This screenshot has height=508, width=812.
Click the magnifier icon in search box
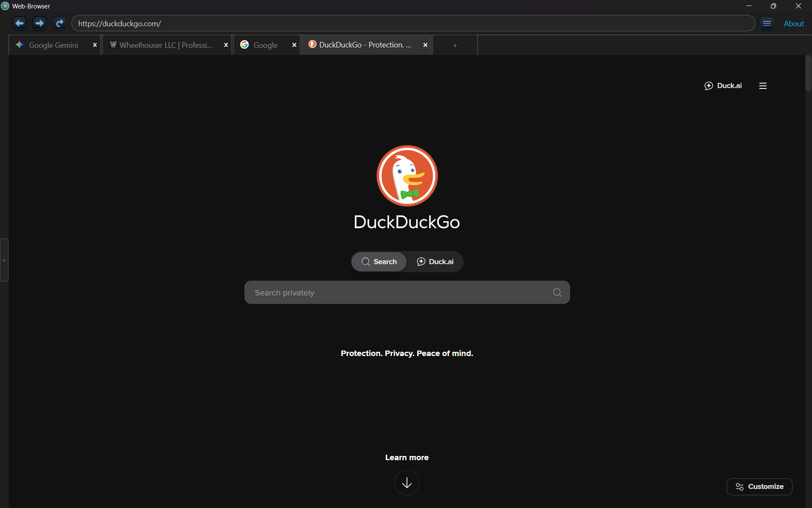click(557, 293)
